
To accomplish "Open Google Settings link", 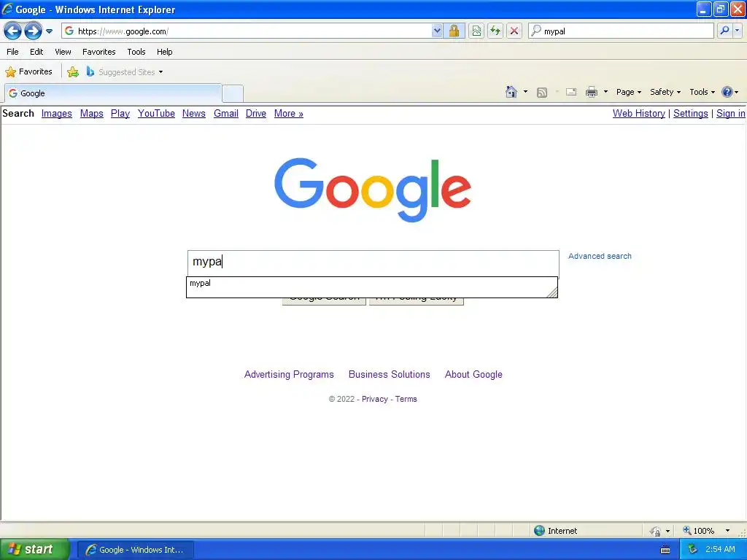I will (691, 113).
